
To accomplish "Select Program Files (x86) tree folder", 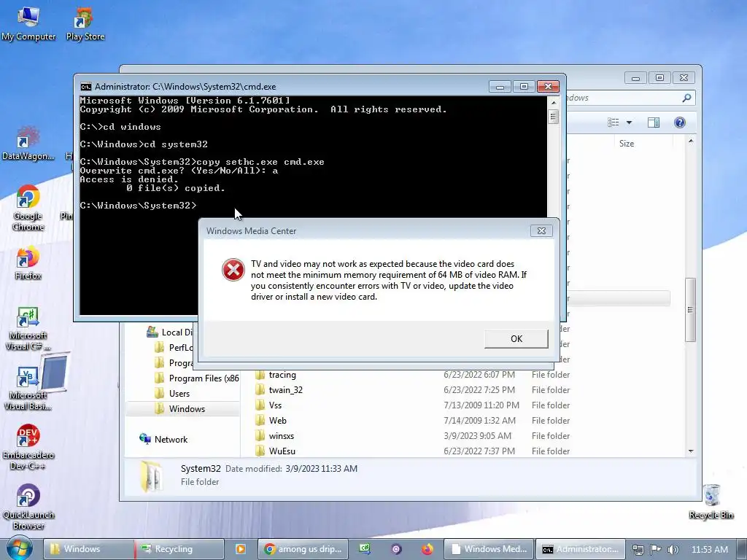I will (196, 378).
